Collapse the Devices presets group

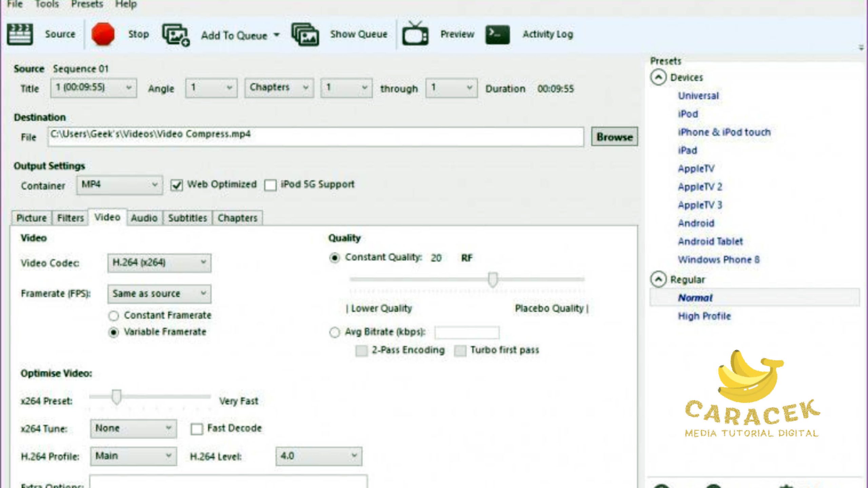[658, 78]
